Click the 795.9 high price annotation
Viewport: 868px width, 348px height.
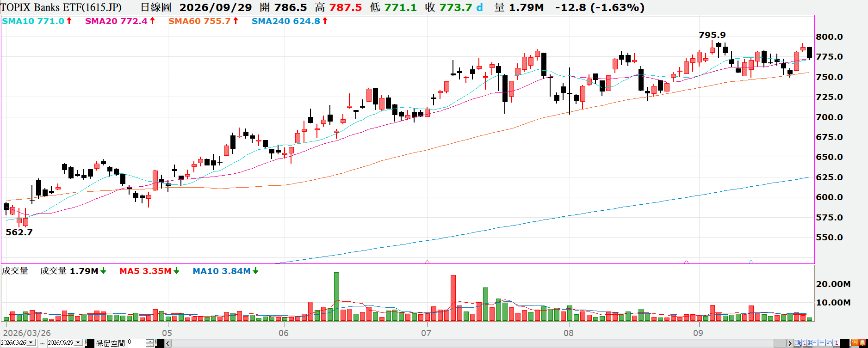tap(712, 35)
